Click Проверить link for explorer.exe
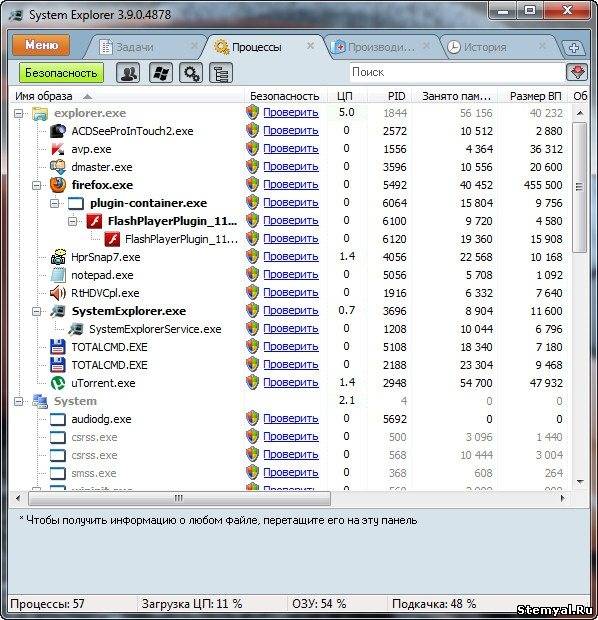Image resolution: width=598 pixels, height=620 pixels. pos(291,113)
